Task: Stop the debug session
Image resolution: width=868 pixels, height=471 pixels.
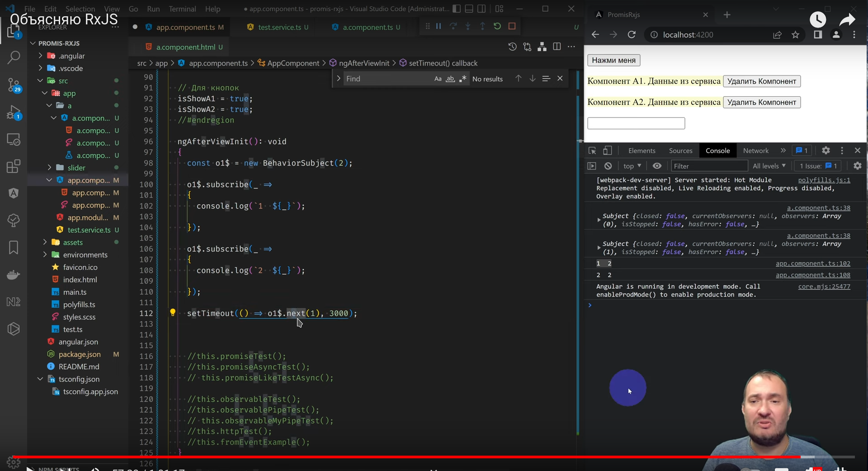Action: pos(512,26)
